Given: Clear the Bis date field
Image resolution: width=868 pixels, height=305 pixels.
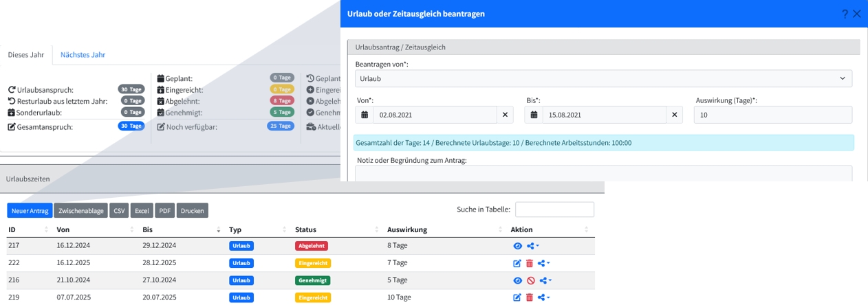Looking at the screenshot, I should (674, 115).
